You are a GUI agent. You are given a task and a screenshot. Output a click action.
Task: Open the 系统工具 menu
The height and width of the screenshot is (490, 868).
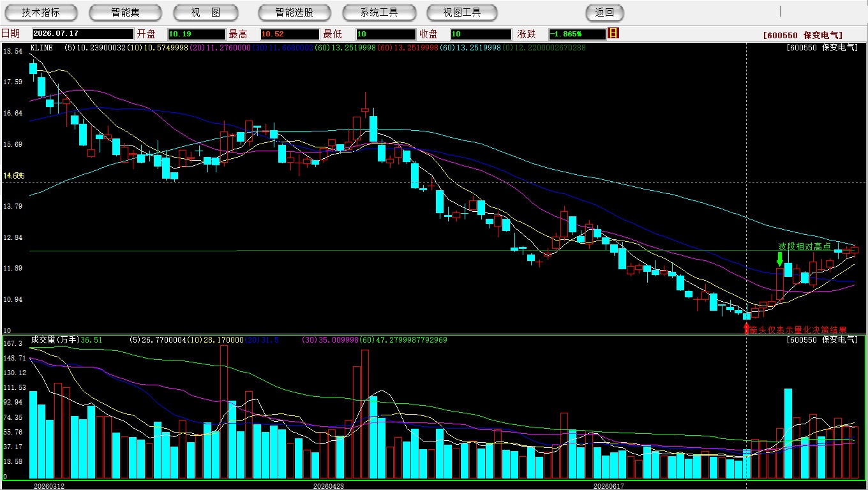(379, 12)
